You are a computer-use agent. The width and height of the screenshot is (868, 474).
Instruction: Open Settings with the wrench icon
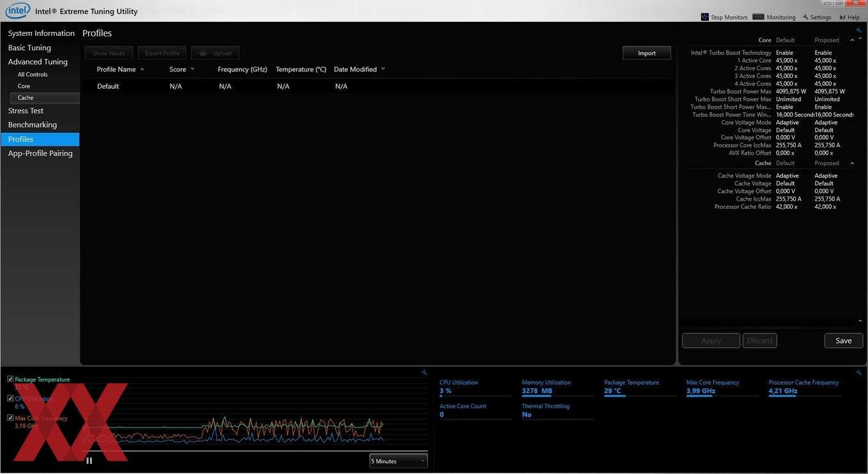pyautogui.click(x=817, y=17)
